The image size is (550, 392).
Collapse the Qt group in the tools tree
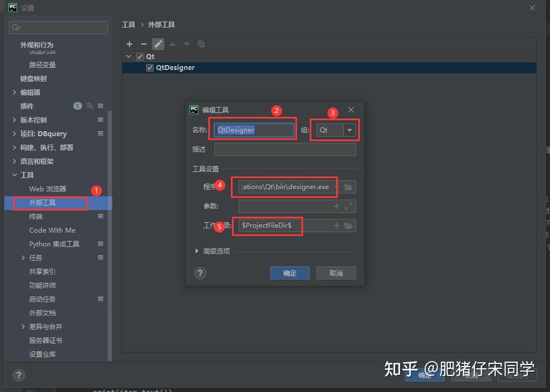(128, 56)
